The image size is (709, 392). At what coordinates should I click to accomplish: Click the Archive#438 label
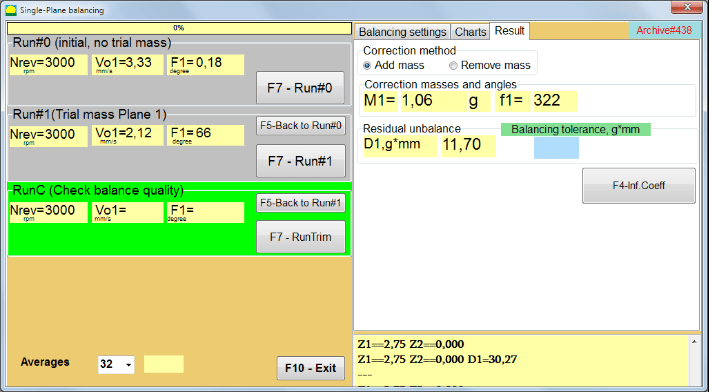pos(664,30)
